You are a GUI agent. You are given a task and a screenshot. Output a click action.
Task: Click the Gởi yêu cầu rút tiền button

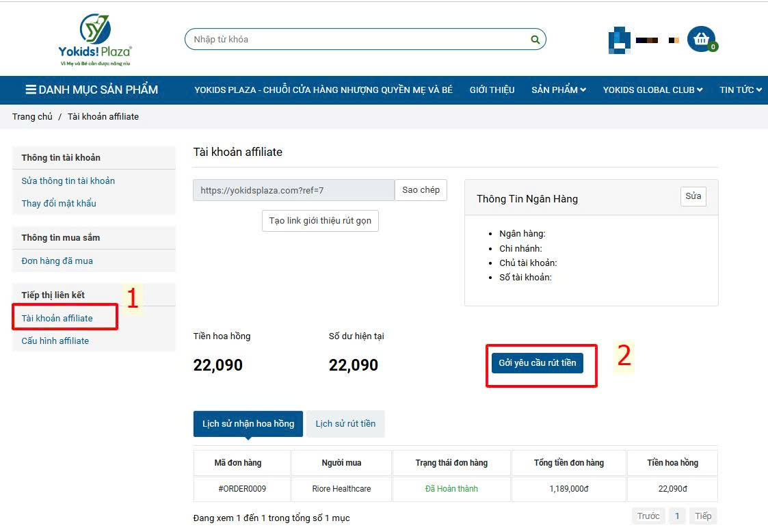[x=537, y=363]
